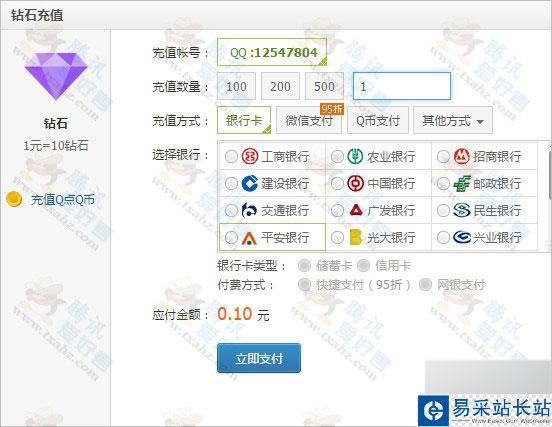Click the 农业银行 green logo
Viewport: 552px width, 427px height.
(x=355, y=156)
